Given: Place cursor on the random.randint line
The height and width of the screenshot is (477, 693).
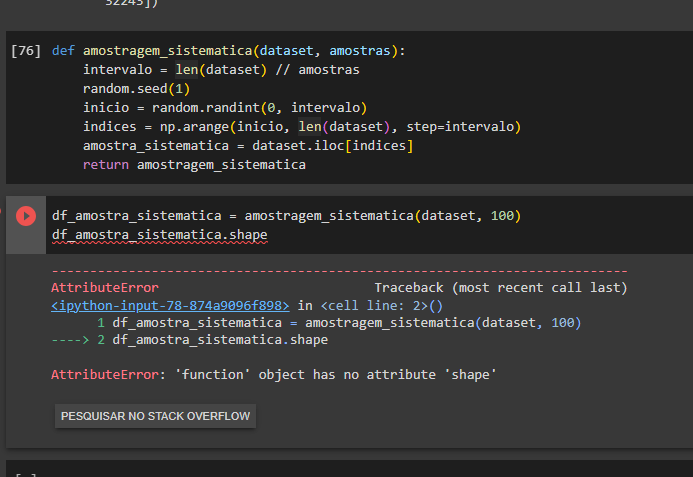Looking at the screenshot, I should (225, 107).
